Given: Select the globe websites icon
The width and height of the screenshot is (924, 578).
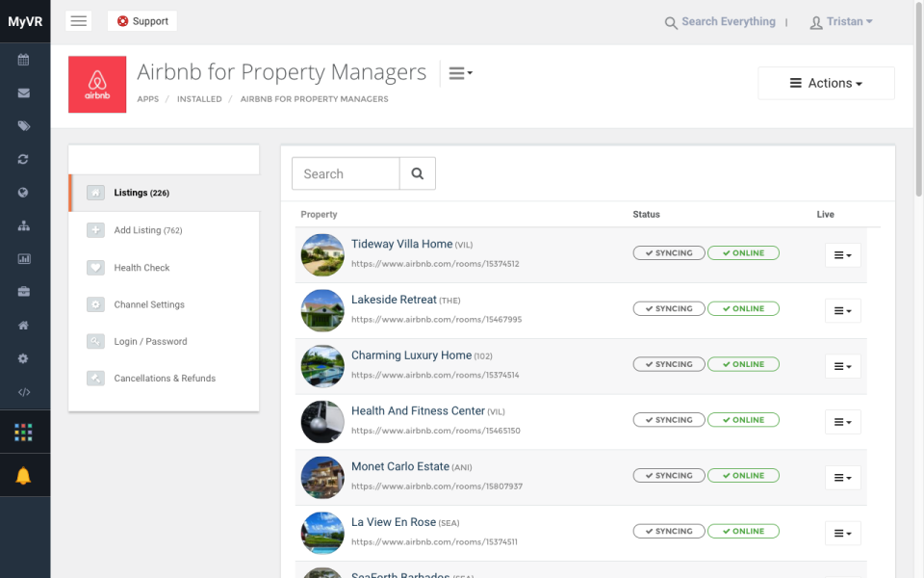Looking at the screenshot, I should pos(25,192).
